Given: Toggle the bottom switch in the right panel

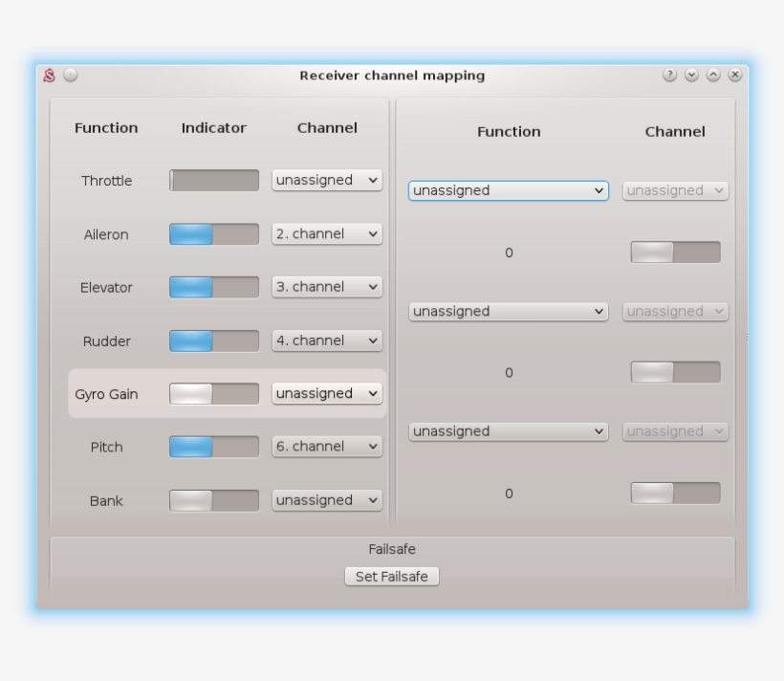Looking at the screenshot, I should (x=675, y=494).
